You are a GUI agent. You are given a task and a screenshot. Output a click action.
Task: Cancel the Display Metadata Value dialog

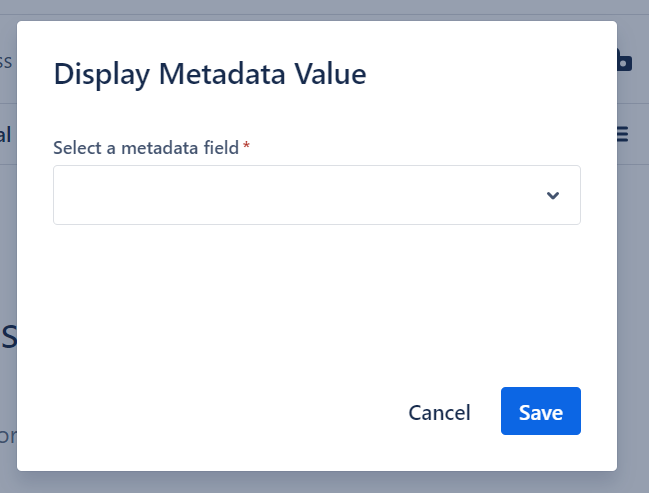pyautogui.click(x=439, y=412)
